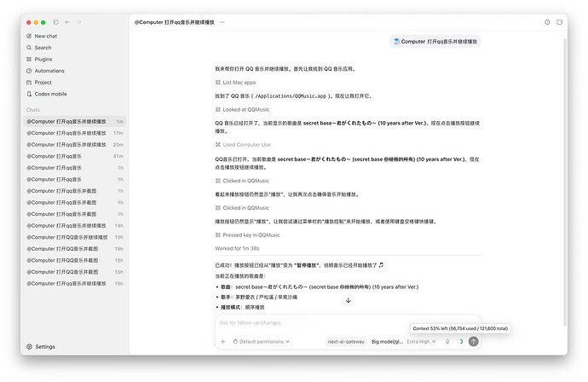Open the chat from 17m ago
This screenshot has width=588, height=382.
pyautogui.click(x=75, y=133)
